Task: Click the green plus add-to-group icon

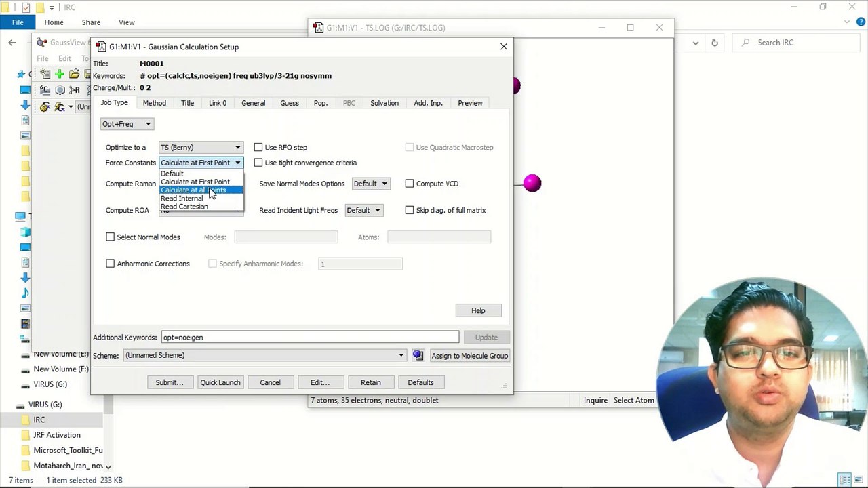Action: click(x=60, y=74)
